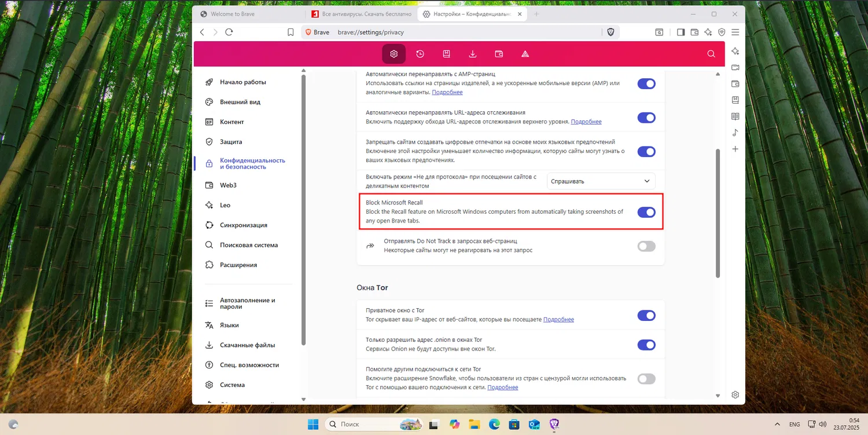The image size is (868, 435).
Task: Open History from the pink settings bar
Action: click(420, 54)
